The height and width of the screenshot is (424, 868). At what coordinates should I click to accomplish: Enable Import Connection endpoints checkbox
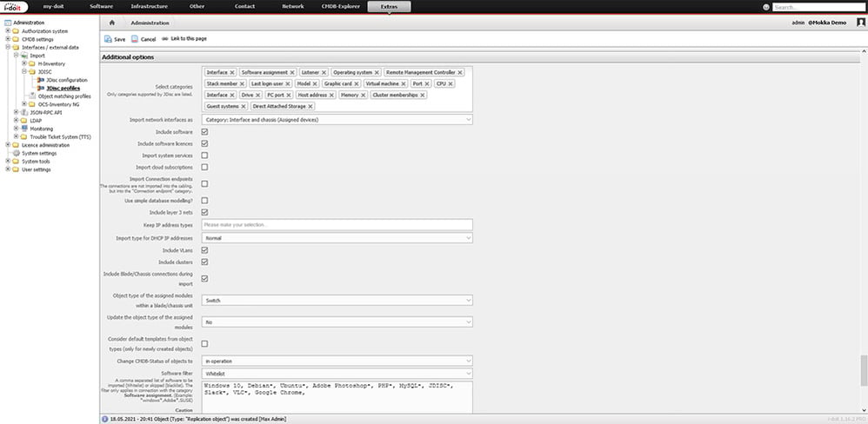204,183
